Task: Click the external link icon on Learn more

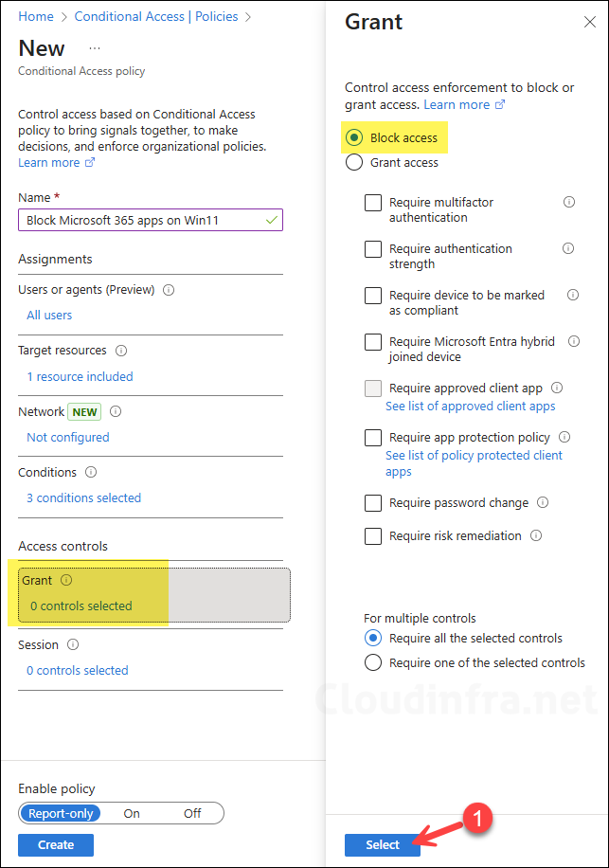Action: pyautogui.click(x=91, y=162)
